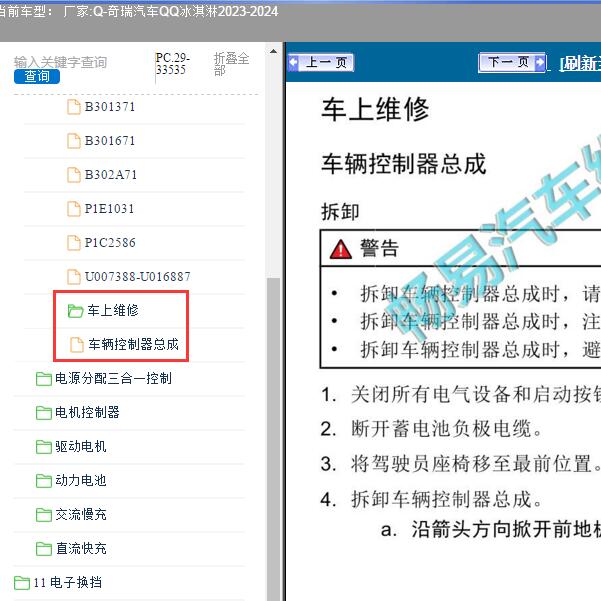Expand the 电源分配三合一控制 folder

tap(113, 378)
